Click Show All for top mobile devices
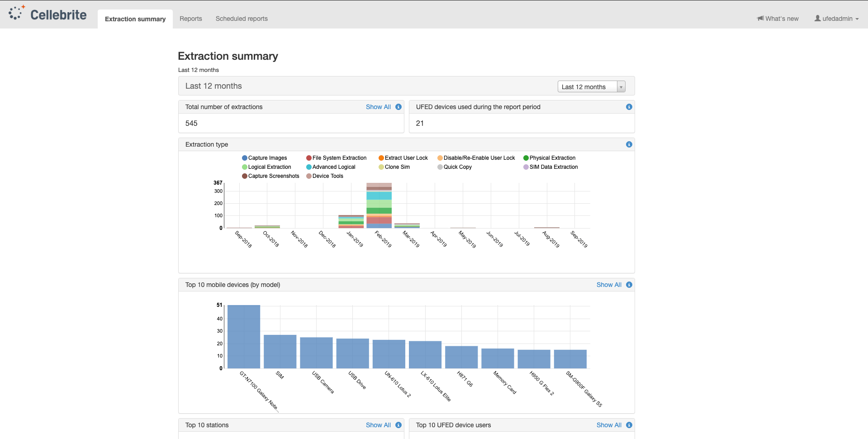The image size is (868, 439). pos(609,285)
